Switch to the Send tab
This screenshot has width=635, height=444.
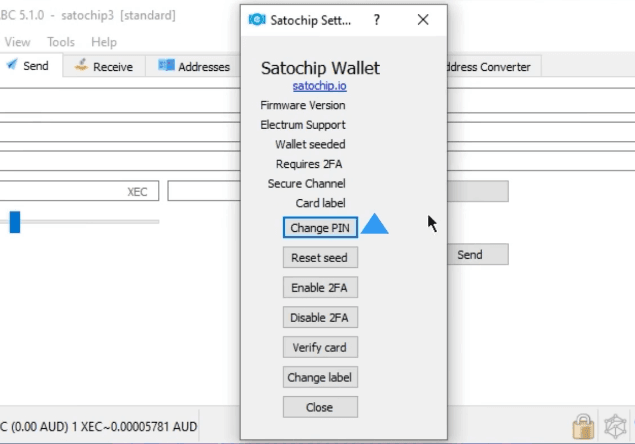(x=30, y=66)
